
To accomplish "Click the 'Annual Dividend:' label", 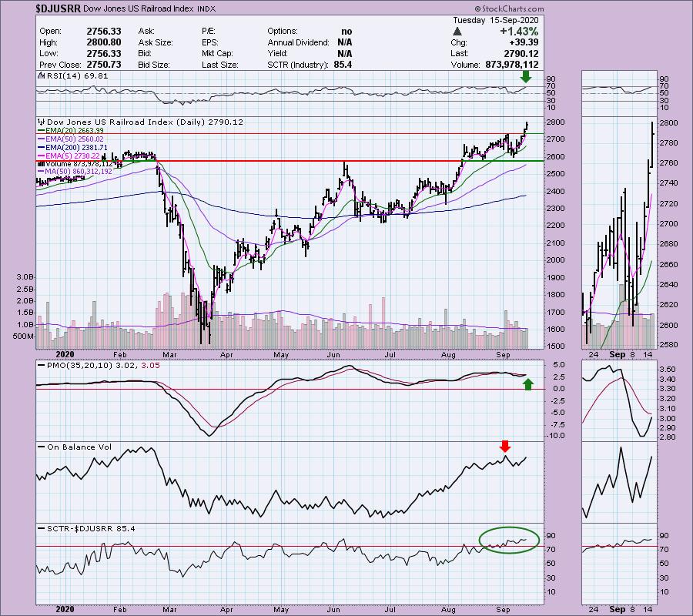I will coord(298,42).
